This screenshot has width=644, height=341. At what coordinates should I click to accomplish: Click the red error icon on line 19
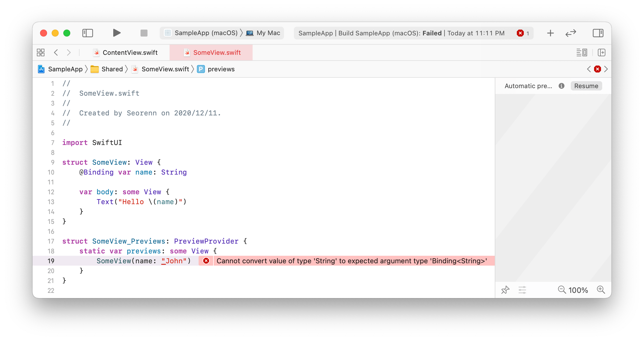(206, 261)
